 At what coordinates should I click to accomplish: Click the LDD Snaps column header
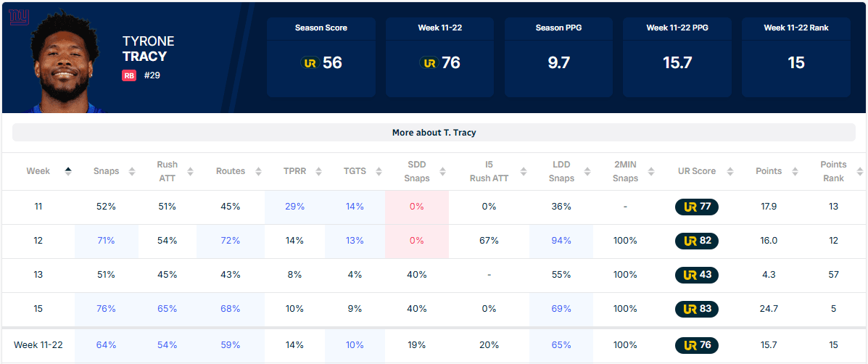pyautogui.click(x=561, y=171)
